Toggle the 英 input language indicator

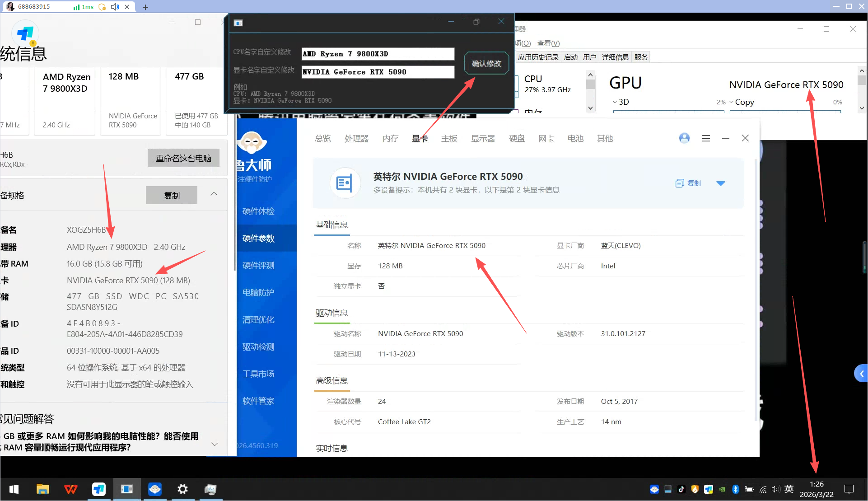pyautogui.click(x=789, y=489)
